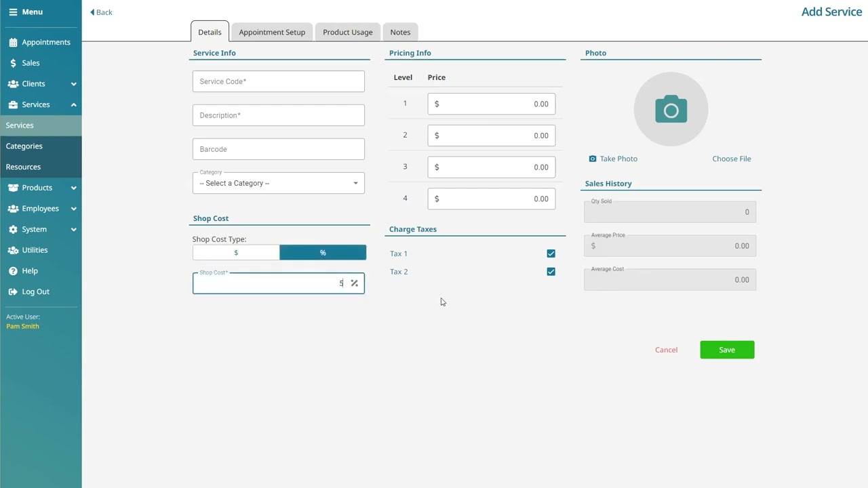Viewport: 868px width, 488px height.
Task: Click the large camera photo placeholder
Action: (x=671, y=109)
